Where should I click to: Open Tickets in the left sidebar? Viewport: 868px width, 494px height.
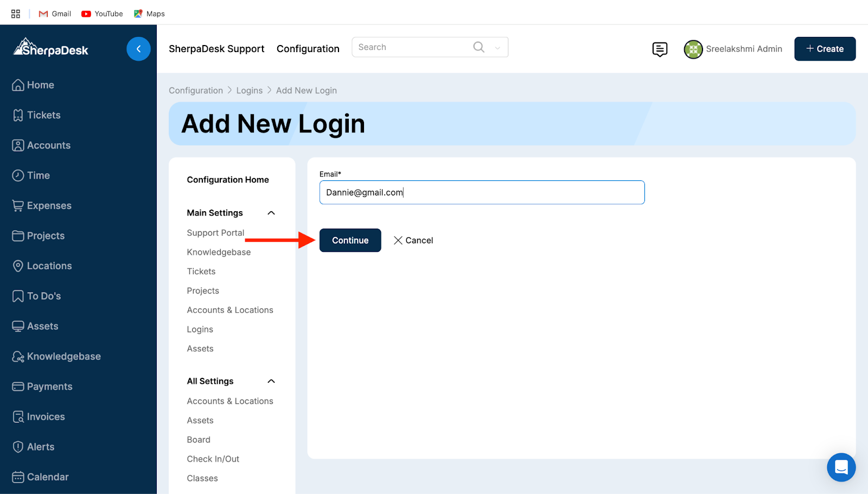coord(43,115)
